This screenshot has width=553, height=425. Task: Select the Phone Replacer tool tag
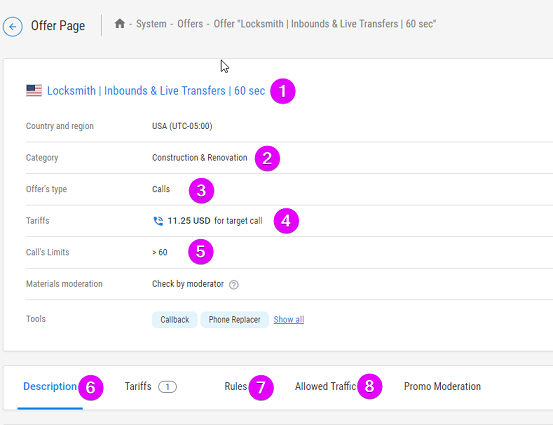click(x=235, y=320)
